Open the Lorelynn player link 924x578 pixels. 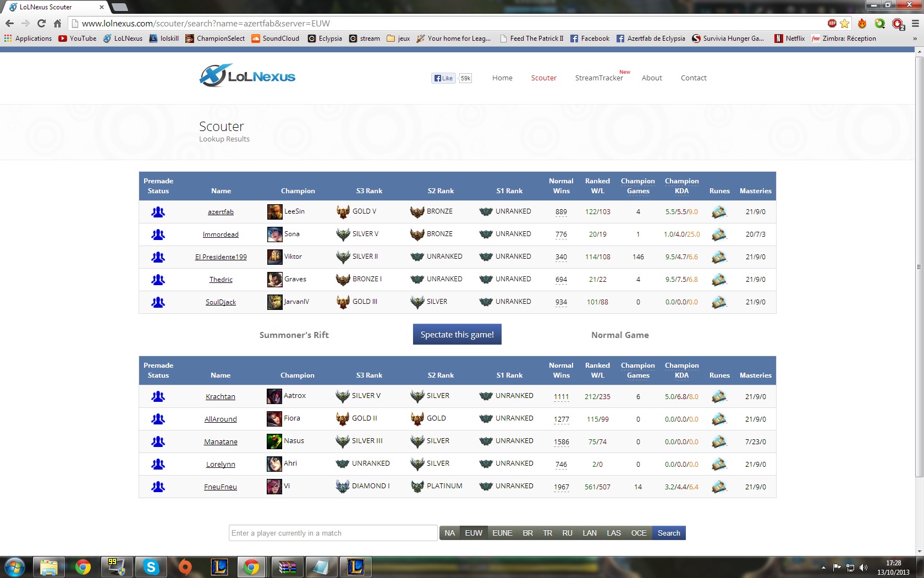coord(221,465)
